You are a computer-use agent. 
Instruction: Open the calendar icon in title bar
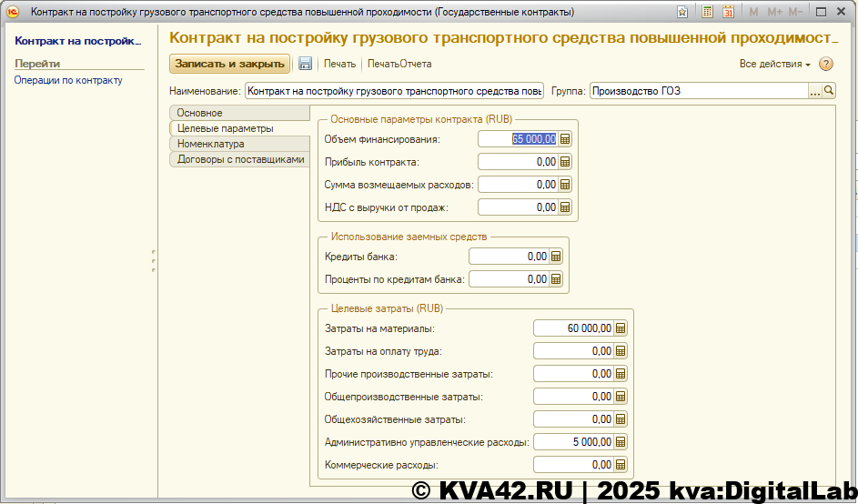(728, 12)
